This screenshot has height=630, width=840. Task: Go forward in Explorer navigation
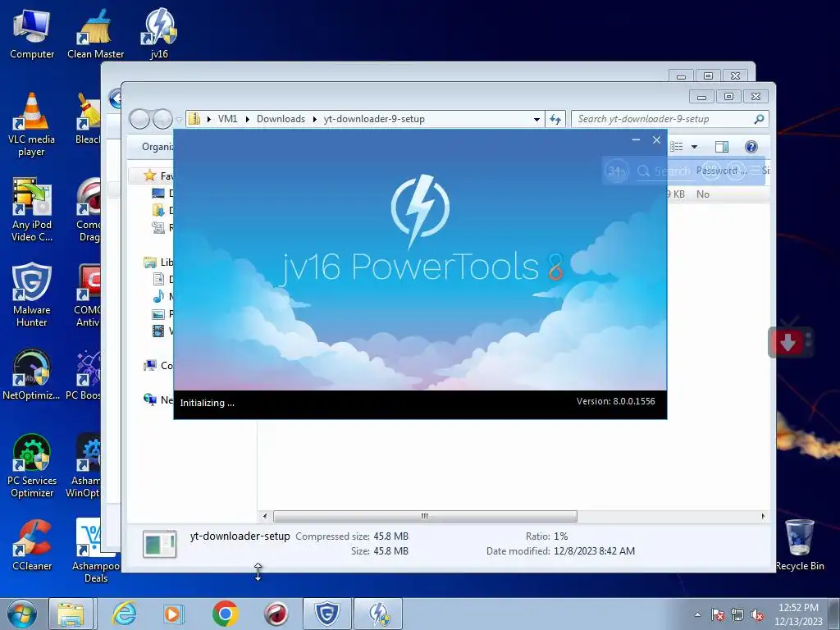point(162,119)
